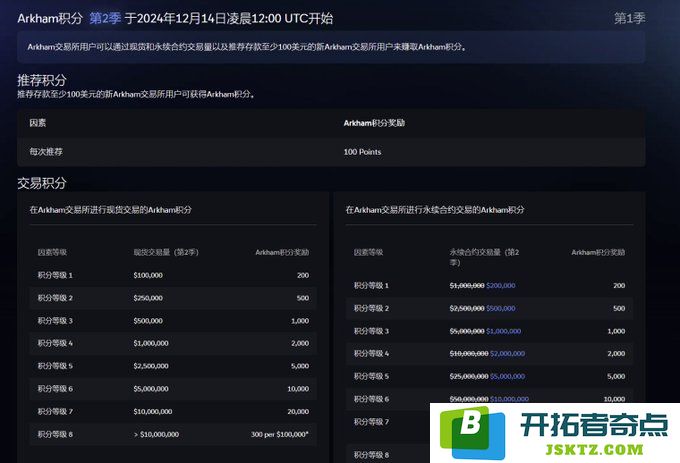The width and height of the screenshot is (680, 463).
Task: Click reward '200' in the spot table
Action: [303, 275]
